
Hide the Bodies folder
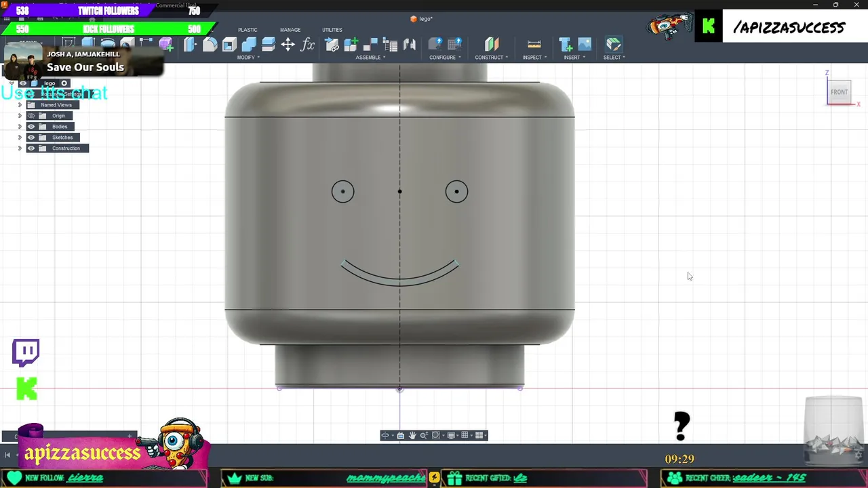(31, 127)
